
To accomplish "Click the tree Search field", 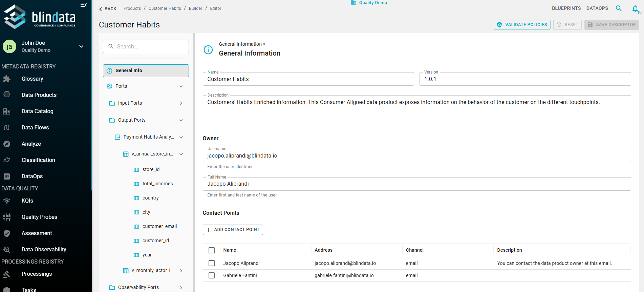I will click(146, 46).
